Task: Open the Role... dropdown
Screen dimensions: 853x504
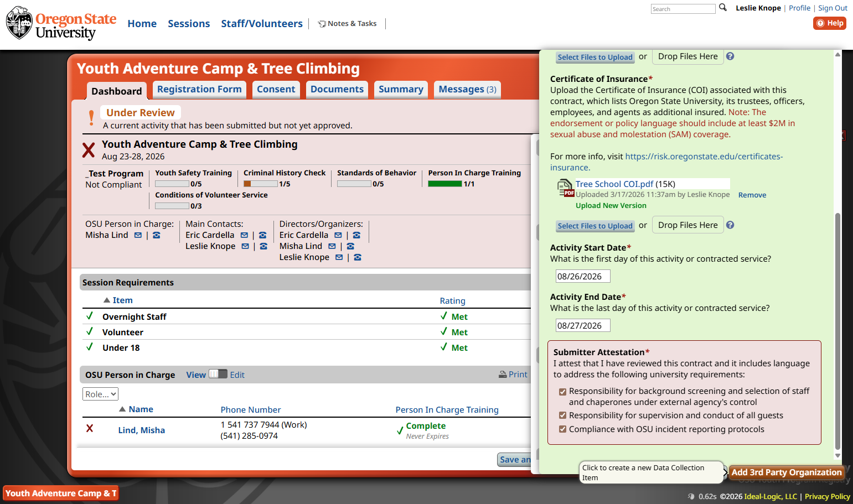Action: (x=100, y=394)
